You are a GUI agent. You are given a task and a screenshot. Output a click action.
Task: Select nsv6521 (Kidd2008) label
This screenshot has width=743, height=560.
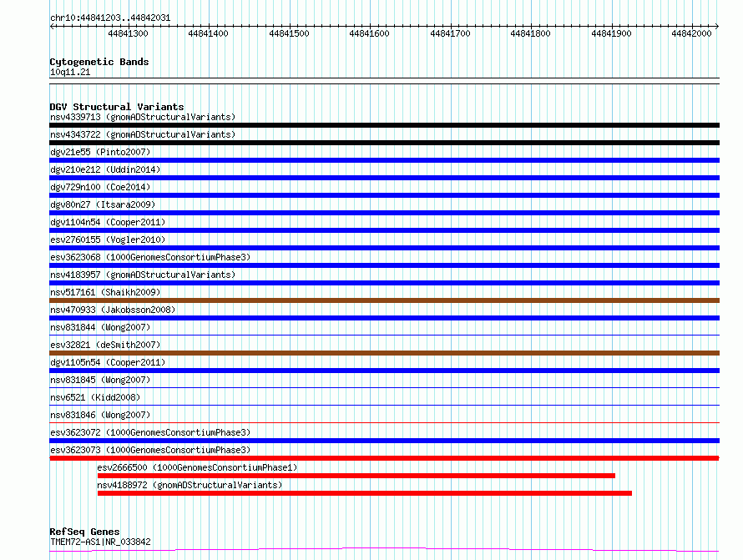(95, 397)
